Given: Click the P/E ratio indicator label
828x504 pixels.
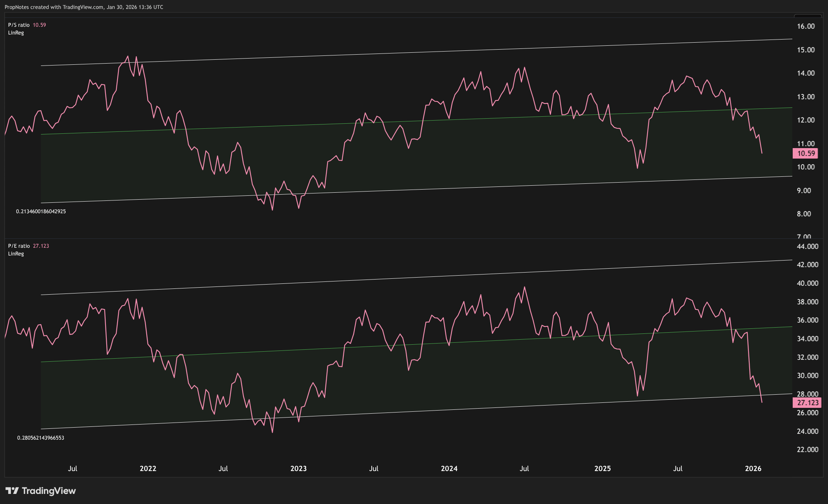Looking at the screenshot, I should (19, 246).
